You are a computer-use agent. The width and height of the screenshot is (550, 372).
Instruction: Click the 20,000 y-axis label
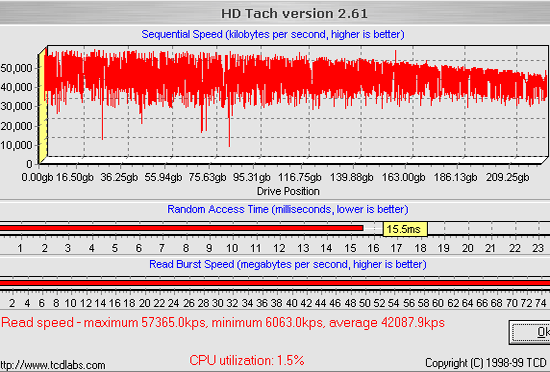[x=16, y=126]
